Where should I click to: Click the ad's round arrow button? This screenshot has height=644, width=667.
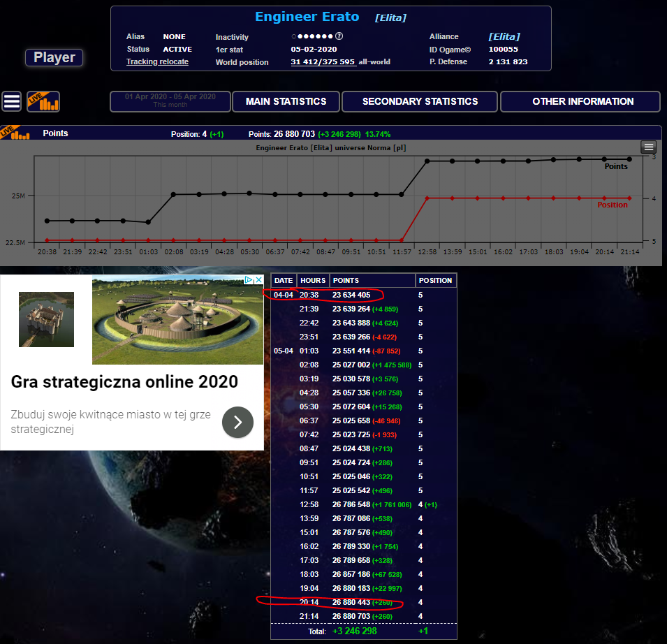point(237,422)
